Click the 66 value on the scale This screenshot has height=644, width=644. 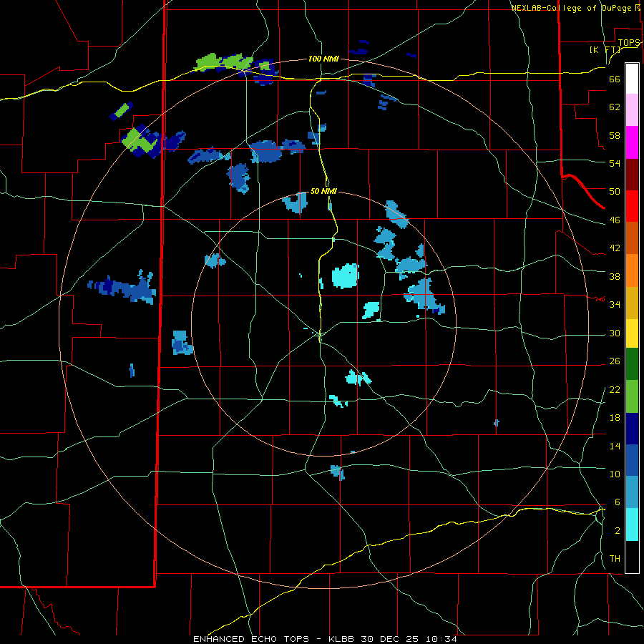point(615,79)
